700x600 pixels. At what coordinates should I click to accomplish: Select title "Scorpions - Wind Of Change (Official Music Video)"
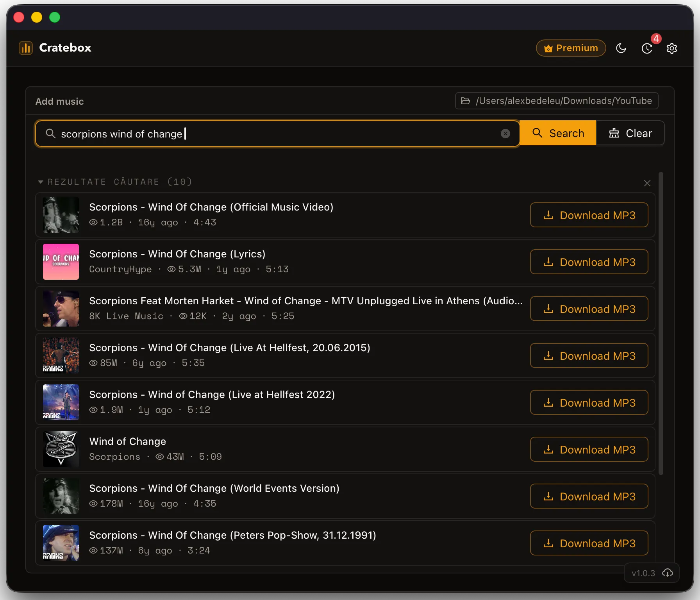click(x=211, y=207)
